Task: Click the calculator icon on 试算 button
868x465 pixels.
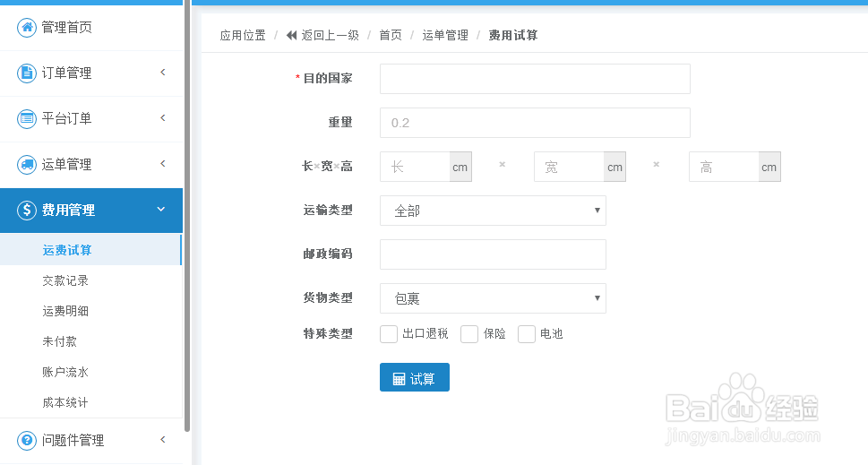Action: [399, 379]
